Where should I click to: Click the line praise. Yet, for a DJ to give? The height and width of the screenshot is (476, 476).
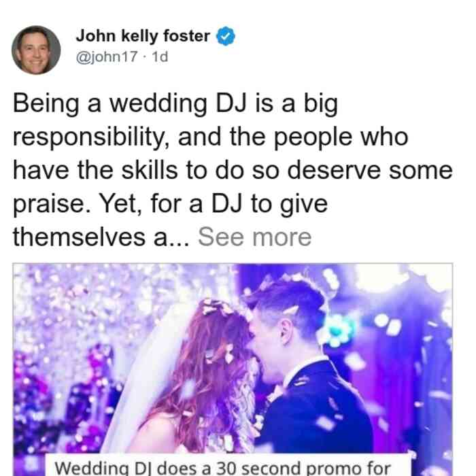pyautogui.click(x=170, y=204)
